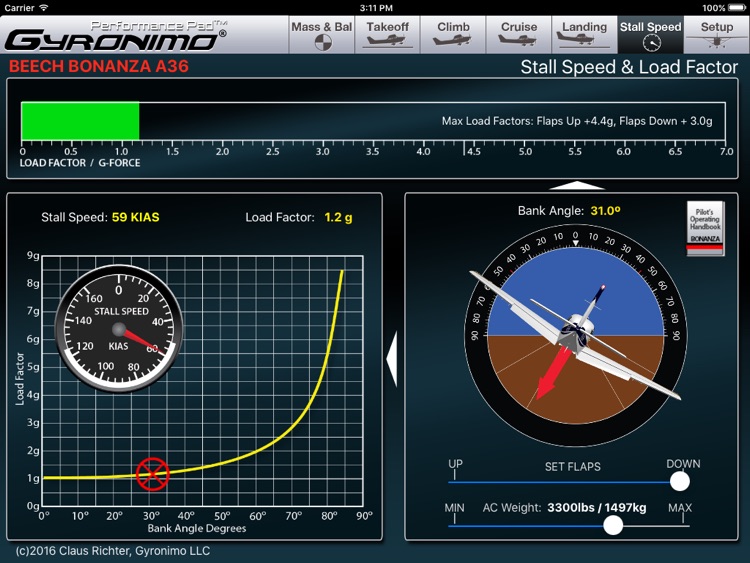
Task: Open the Climb performance tab
Action: 453,34
